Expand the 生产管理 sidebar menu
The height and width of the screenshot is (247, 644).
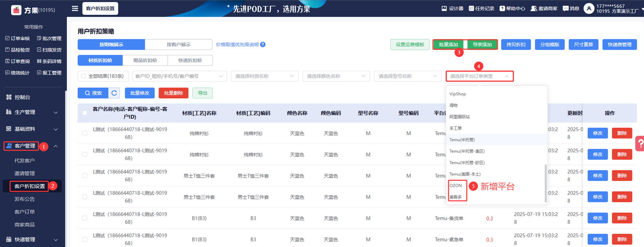[33, 112]
